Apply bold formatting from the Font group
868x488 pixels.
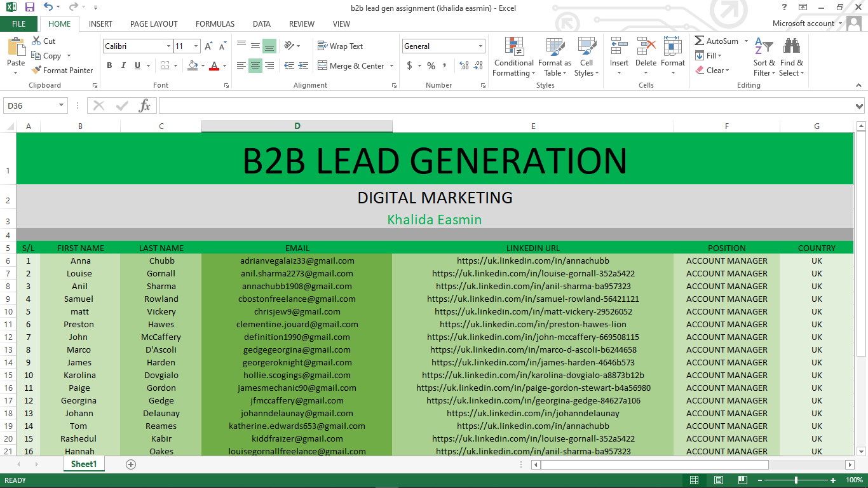coord(109,65)
